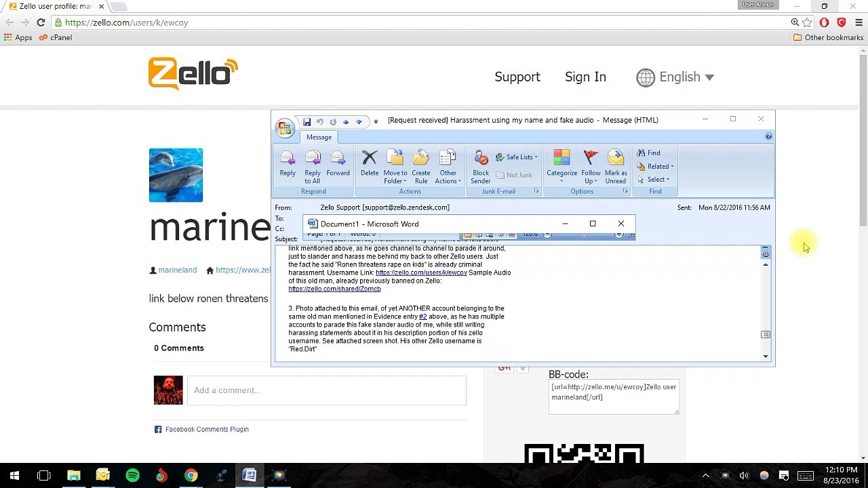Click the dolphin profile picture

176,175
